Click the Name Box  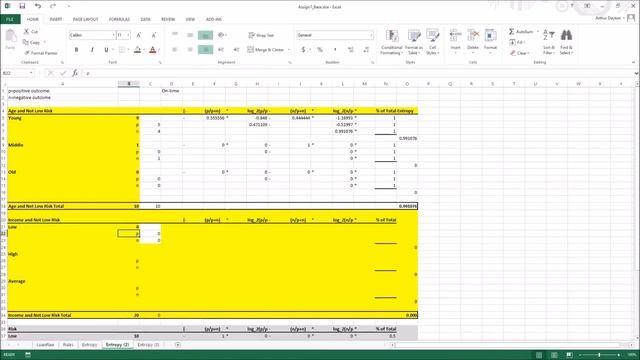(18, 73)
